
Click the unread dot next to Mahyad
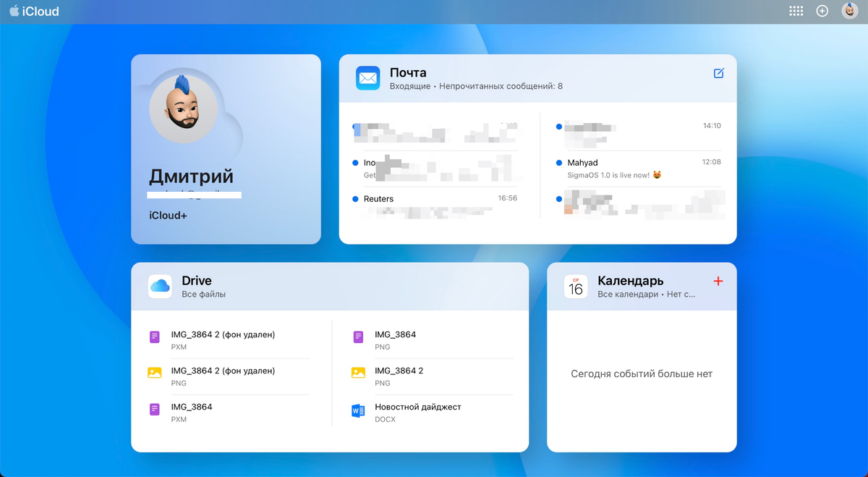click(559, 163)
